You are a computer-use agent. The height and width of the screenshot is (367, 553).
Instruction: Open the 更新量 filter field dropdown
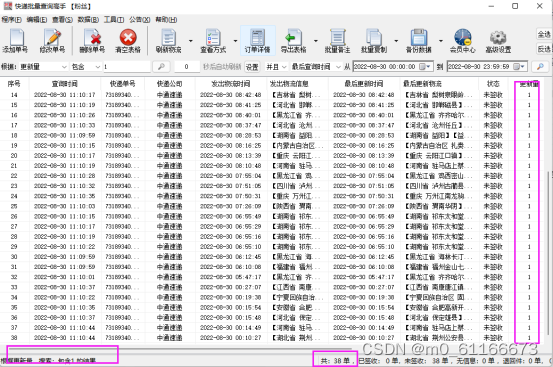tap(64, 66)
